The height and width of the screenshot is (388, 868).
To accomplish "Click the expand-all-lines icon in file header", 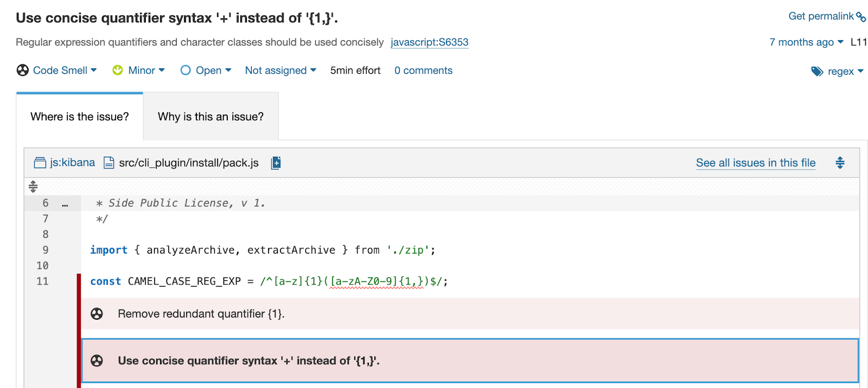I will click(840, 163).
